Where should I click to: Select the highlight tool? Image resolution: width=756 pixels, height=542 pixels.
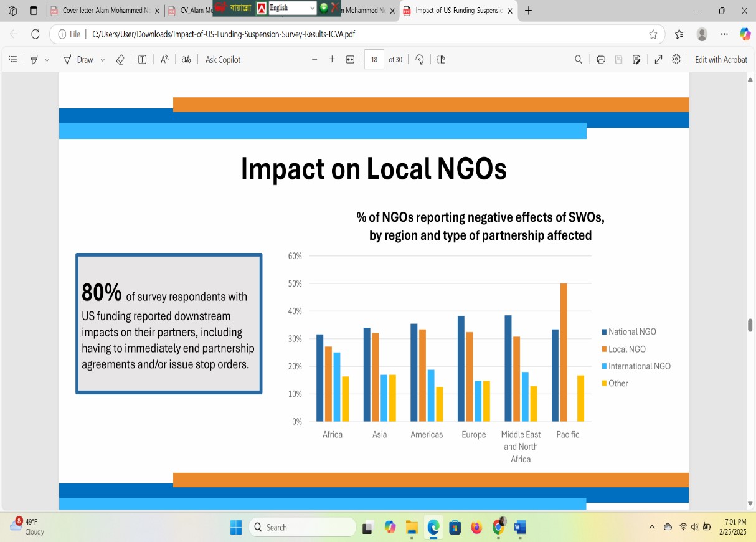click(x=34, y=60)
